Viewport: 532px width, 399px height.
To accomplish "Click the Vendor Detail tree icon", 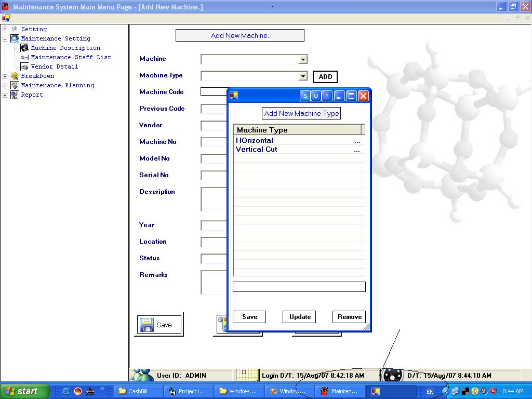I will [24, 66].
